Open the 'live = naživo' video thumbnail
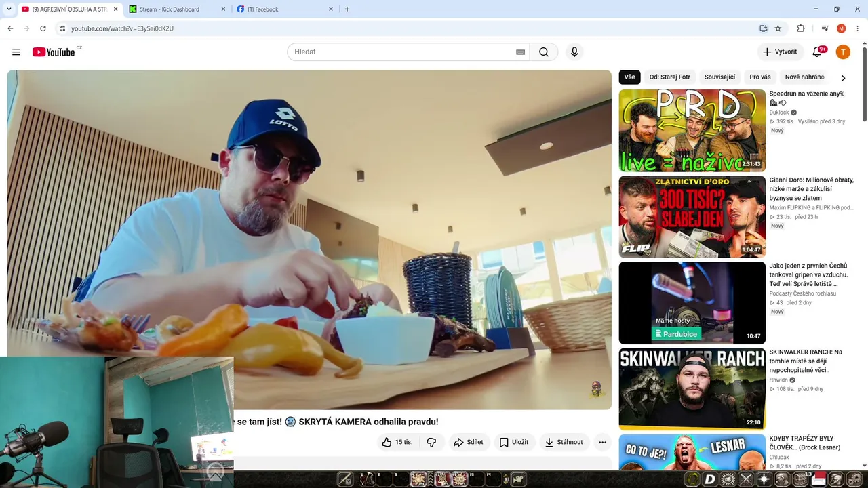The height and width of the screenshot is (488, 868). [x=692, y=130]
